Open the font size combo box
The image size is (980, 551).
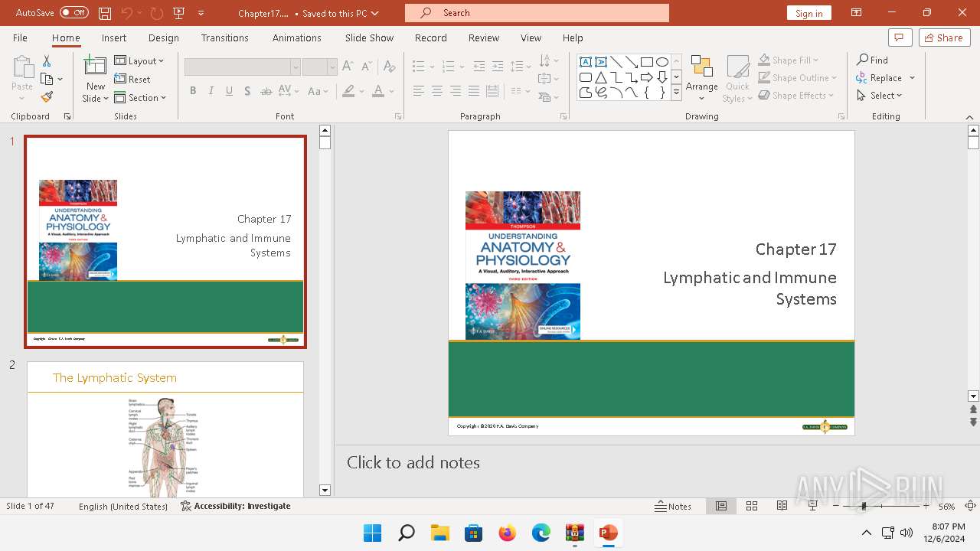319,67
